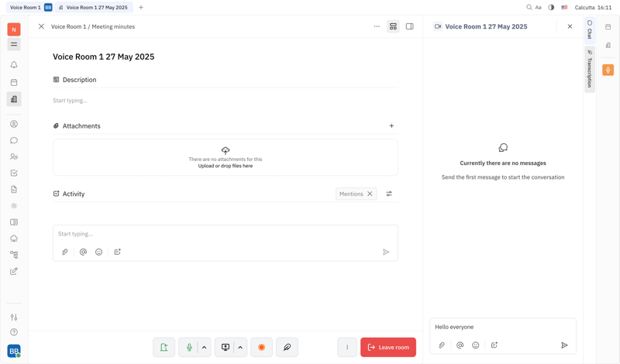Screen dimensions: 620x364
Task: Switch to the Chat vertical tab
Action: point(590,29)
